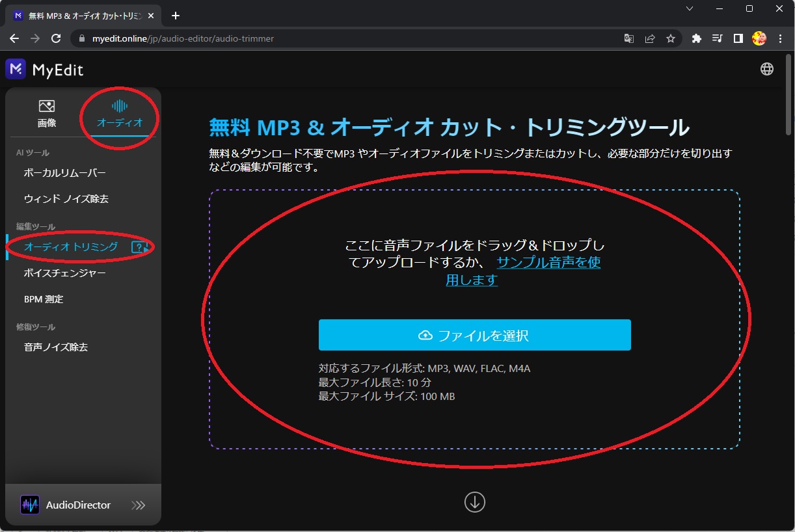Click the AI ツール section label
Image resolution: width=795 pixels, height=532 pixels.
33,153
